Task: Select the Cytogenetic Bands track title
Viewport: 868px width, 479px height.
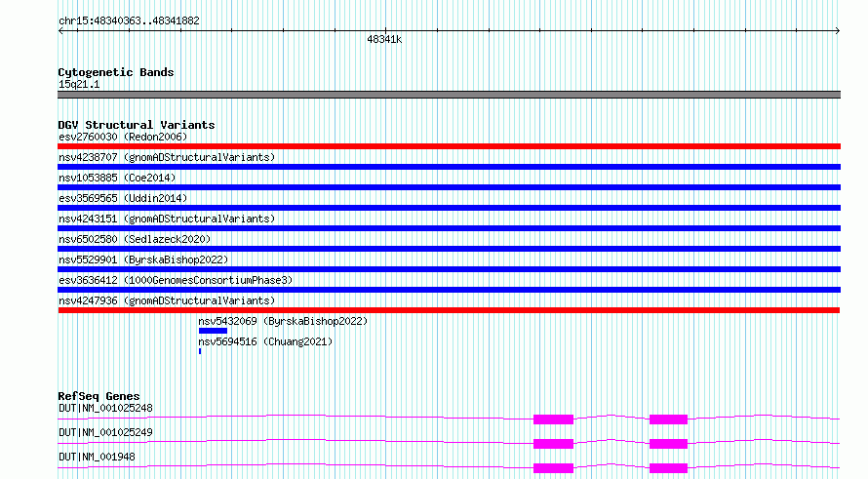Action: [116, 72]
